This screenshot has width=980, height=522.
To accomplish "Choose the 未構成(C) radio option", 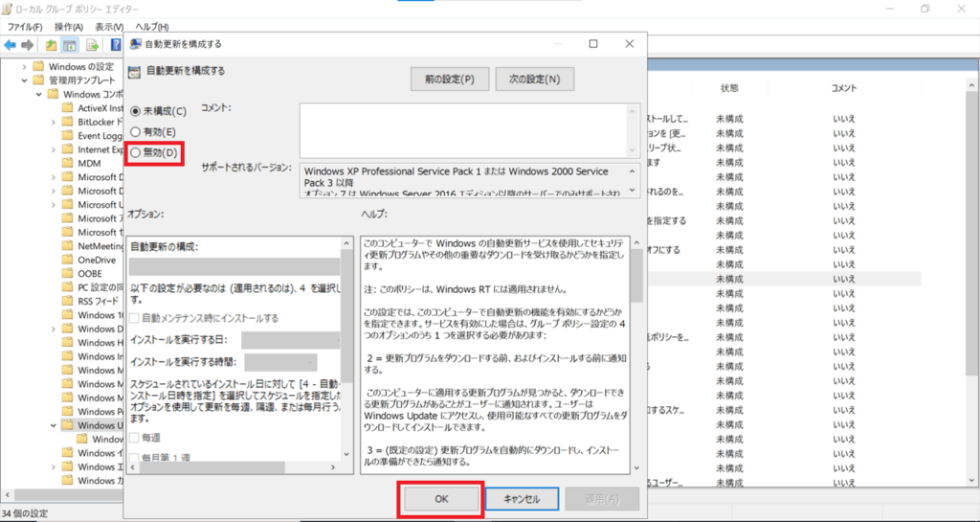I will [135, 111].
